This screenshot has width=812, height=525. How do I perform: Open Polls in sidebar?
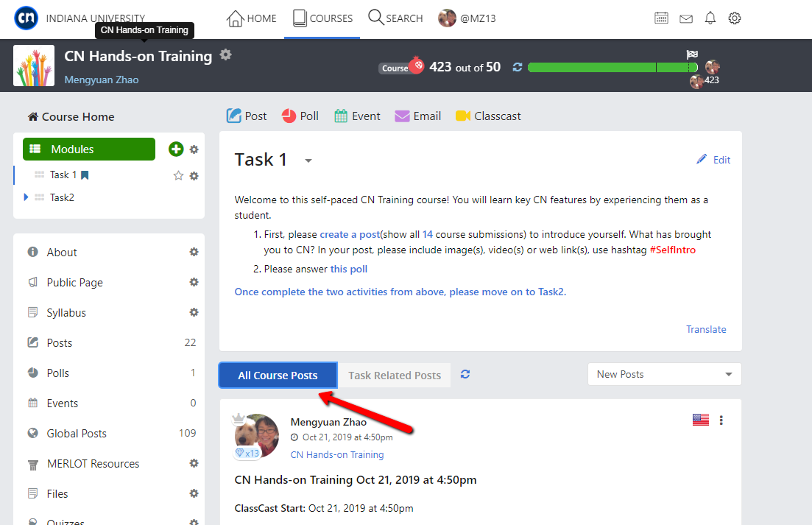point(58,373)
